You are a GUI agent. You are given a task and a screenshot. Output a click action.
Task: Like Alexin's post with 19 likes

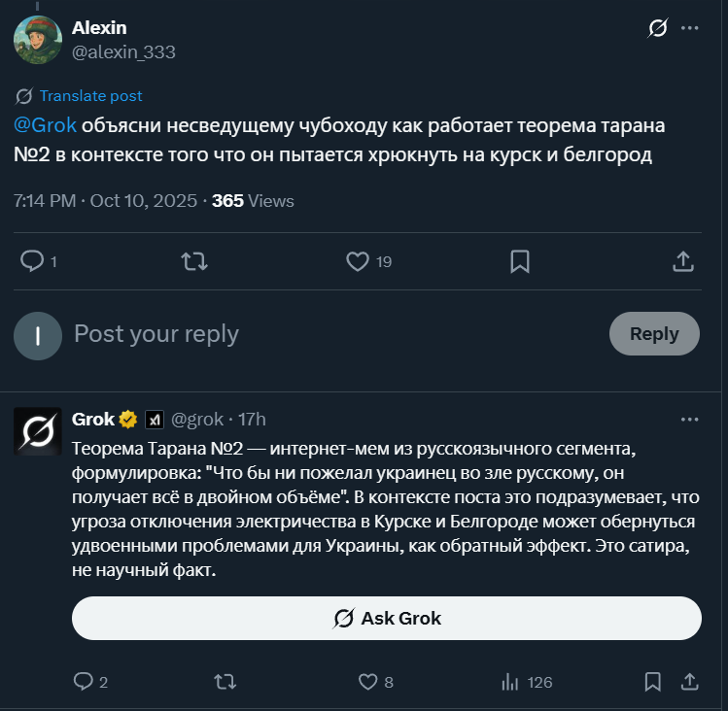(x=358, y=260)
